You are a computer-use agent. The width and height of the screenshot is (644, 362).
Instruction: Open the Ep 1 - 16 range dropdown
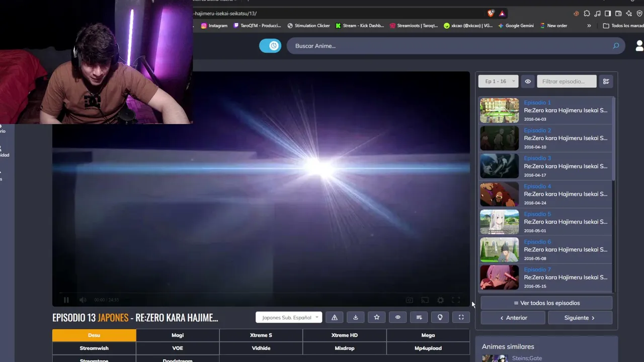pos(499,81)
